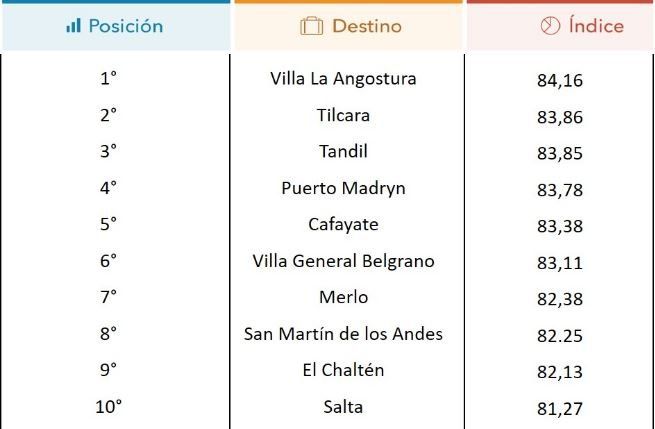Select the Tandil destination cell
Viewport: 655px width, 429px height.
click(343, 152)
